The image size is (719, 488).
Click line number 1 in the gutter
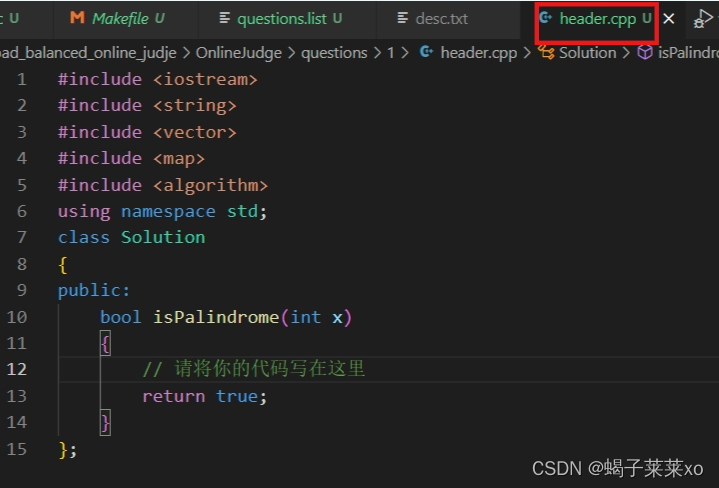[x=22, y=79]
